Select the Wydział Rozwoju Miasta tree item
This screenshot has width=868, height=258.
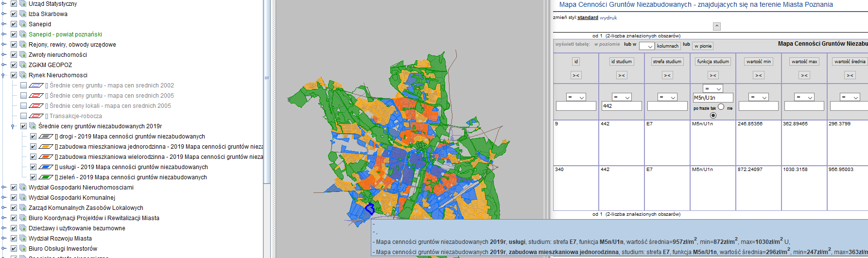60,239
